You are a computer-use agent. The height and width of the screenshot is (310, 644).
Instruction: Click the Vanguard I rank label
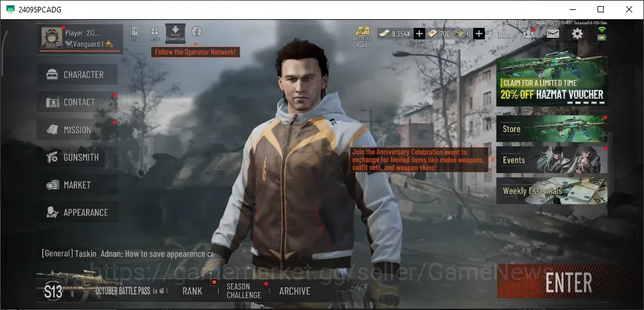click(x=89, y=44)
